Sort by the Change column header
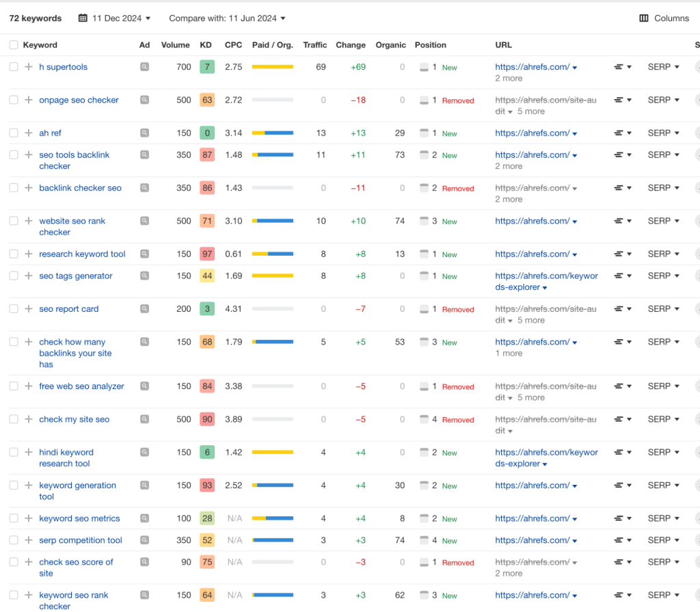The image size is (700, 612). point(351,44)
